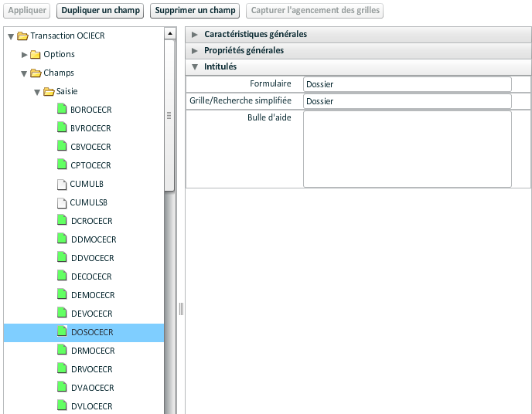Click the Formulaire text field

(407, 84)
